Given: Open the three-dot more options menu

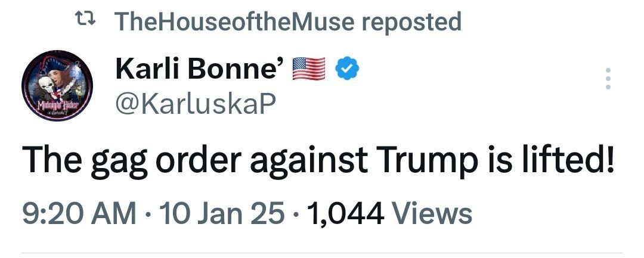Looking at the screenshot, I should [608, 79].
